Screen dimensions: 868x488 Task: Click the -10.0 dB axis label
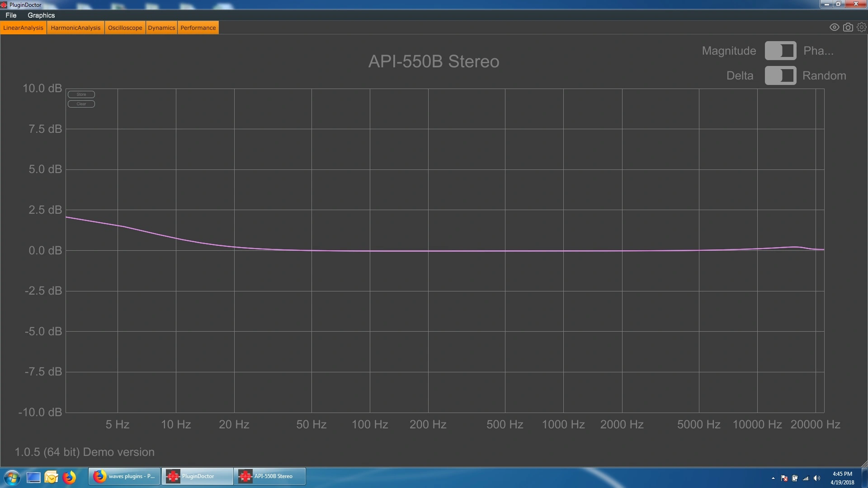coord(40,412)
